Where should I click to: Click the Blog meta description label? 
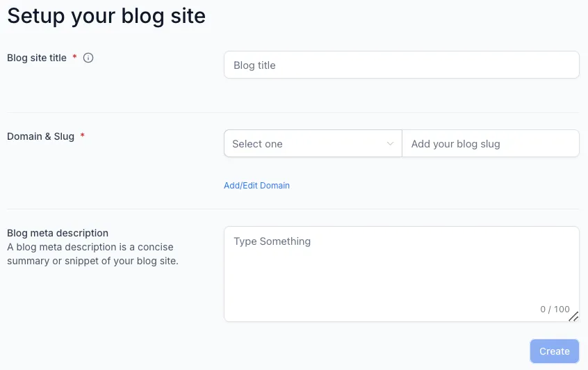(58, 233)
